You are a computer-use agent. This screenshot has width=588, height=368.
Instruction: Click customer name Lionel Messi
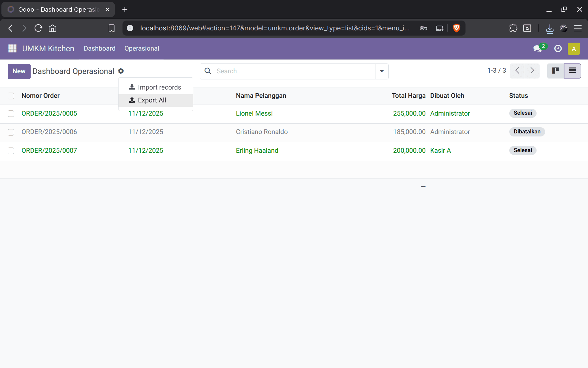(254, 113)
